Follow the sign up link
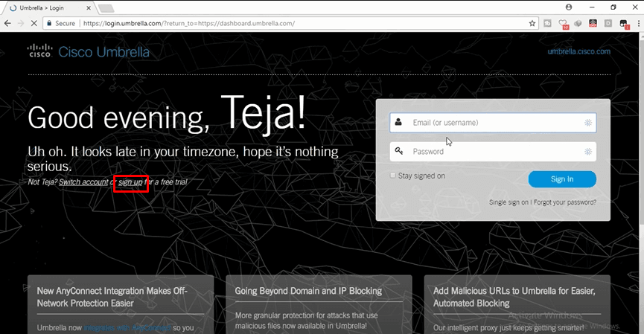644x334 pixels. coord(130,182)
